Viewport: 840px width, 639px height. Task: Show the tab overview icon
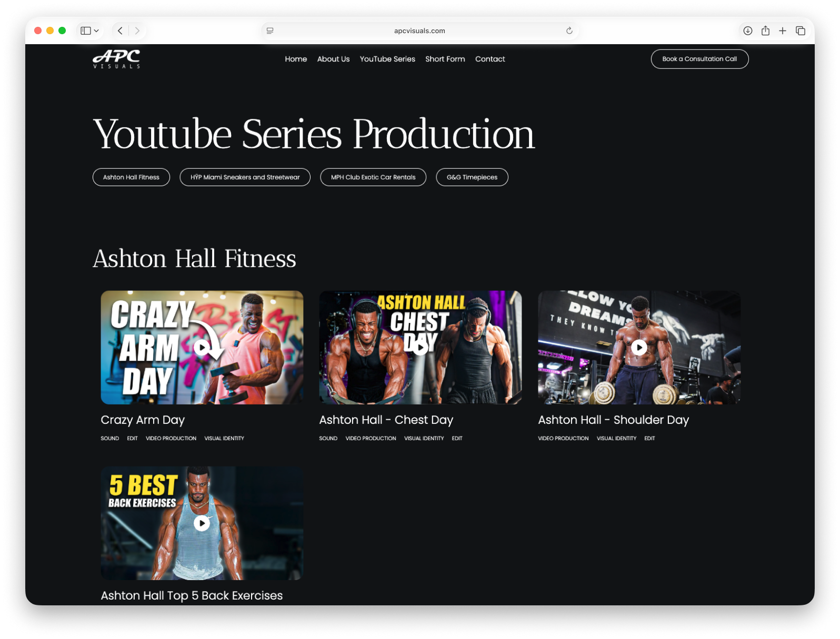click(801, 31)
